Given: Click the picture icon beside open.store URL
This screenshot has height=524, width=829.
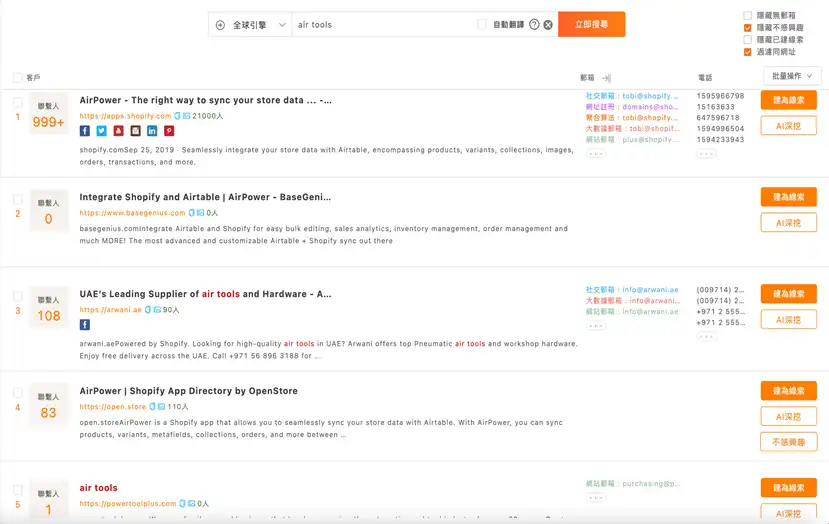Looking at the screenshot, I should 161,407.
